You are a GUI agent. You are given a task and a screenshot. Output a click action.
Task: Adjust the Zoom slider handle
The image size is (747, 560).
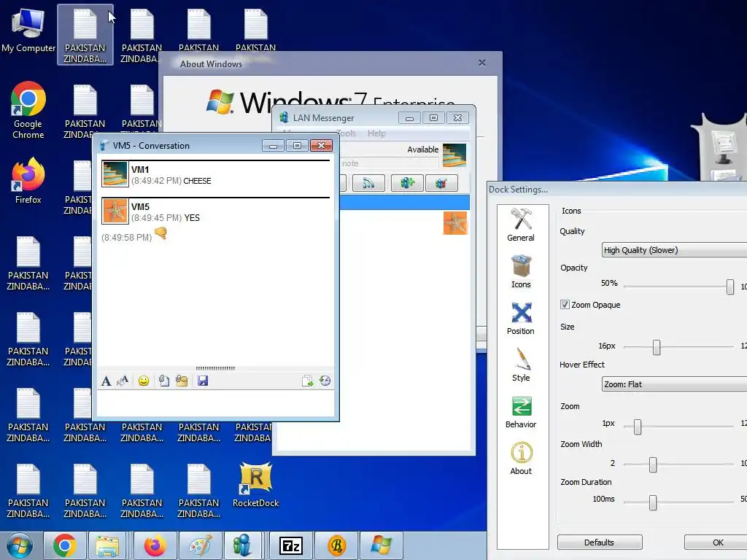(638, 427)
